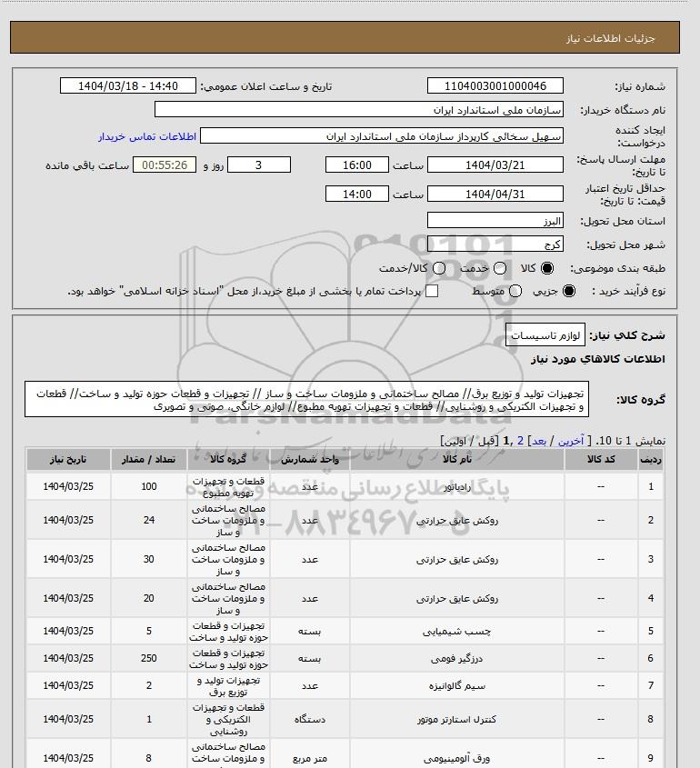The image size is (700, 768).
Task: Select the خدمت radio button
Action: pyautogui.click(x=500, y=268)
